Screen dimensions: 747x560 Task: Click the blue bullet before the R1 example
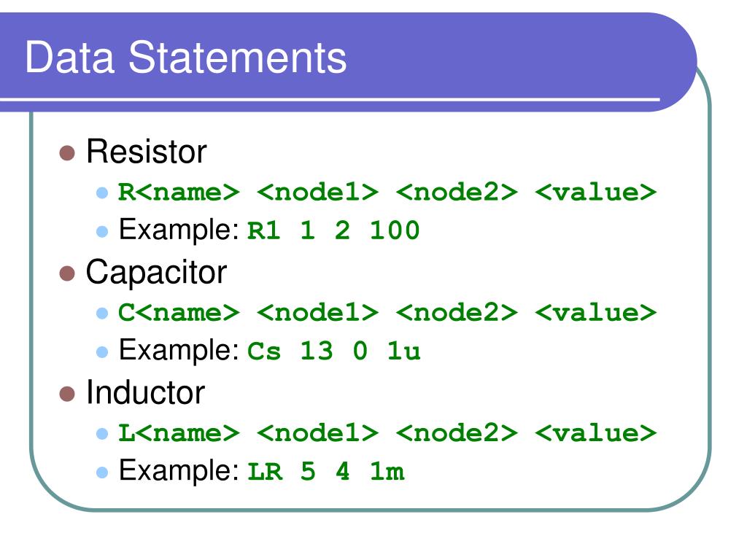click(102, 231)
